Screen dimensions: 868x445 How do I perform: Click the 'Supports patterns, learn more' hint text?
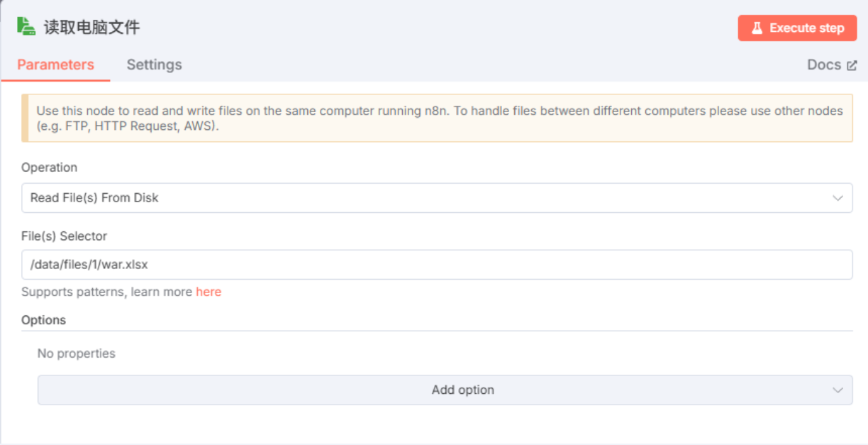click(106, 292)
